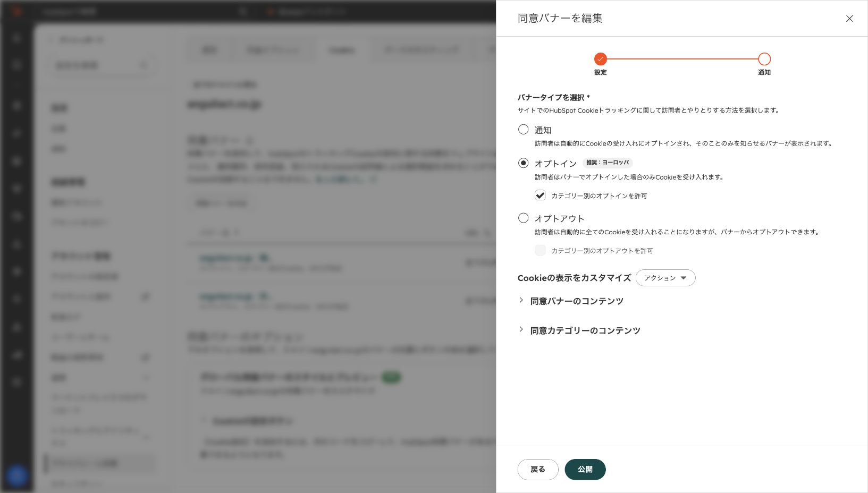Image resolution: width=868 pixels, height=493 pixels.
Task: Expand 同意カテゴリーのコンテンツ section
Action: pyautogui.click(x=579, y=330)
